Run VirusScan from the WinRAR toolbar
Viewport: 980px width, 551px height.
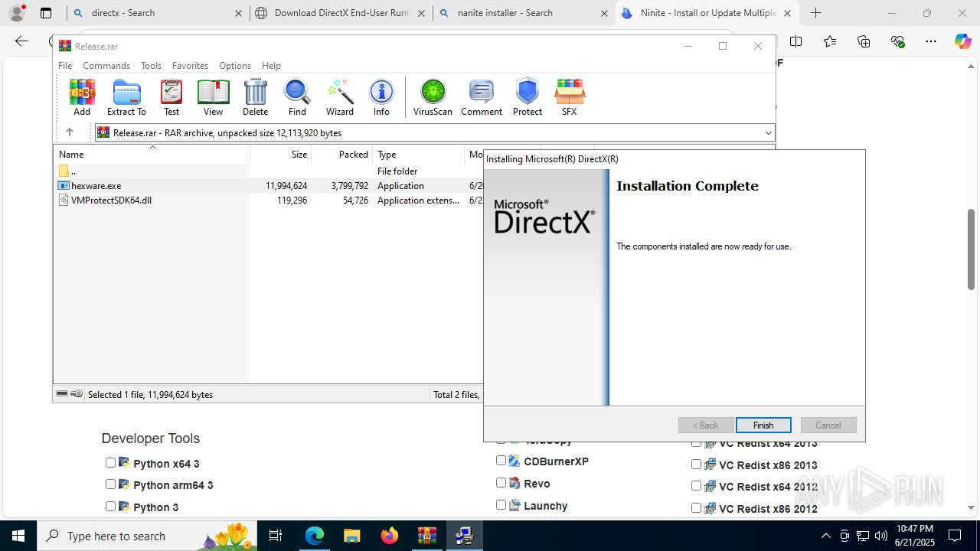point(433,97)
